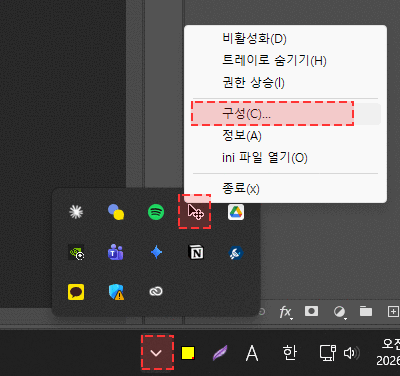Create new group folder icon
Image resolution: width=400 pixels, height=376 pixels.
tap(366, 311)
